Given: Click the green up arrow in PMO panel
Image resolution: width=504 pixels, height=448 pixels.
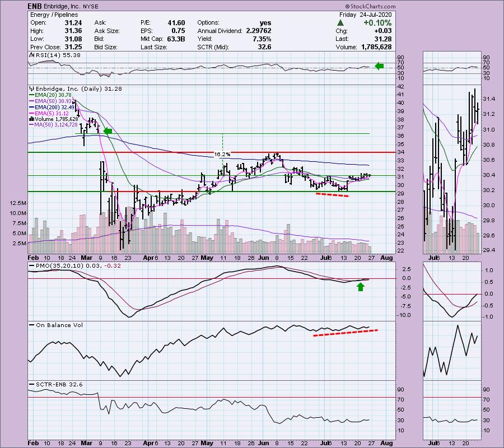Looking at the screenshot, I should click(x=361, y=287).
